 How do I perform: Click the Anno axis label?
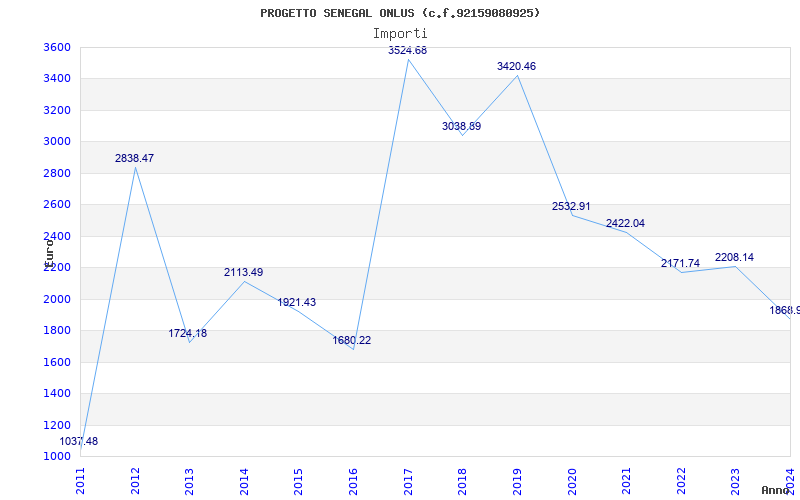click(774, 490)
